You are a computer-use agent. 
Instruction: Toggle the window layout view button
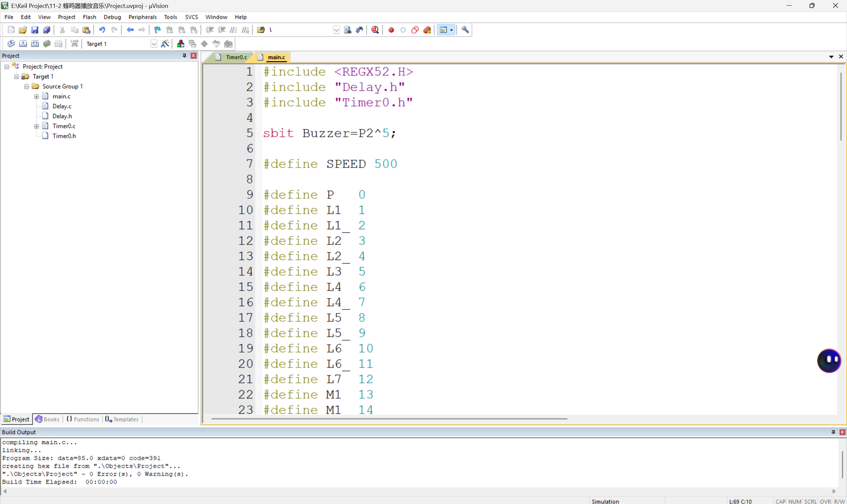[443, 30]
